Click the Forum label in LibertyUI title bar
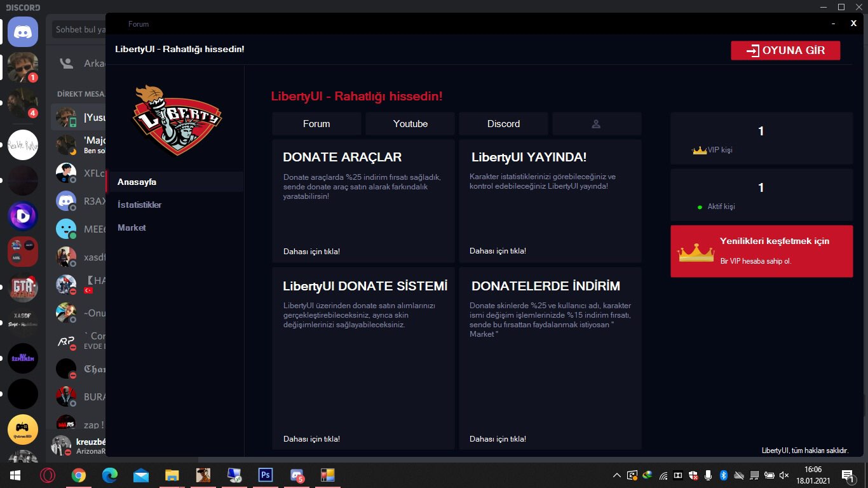 point(139,24)
